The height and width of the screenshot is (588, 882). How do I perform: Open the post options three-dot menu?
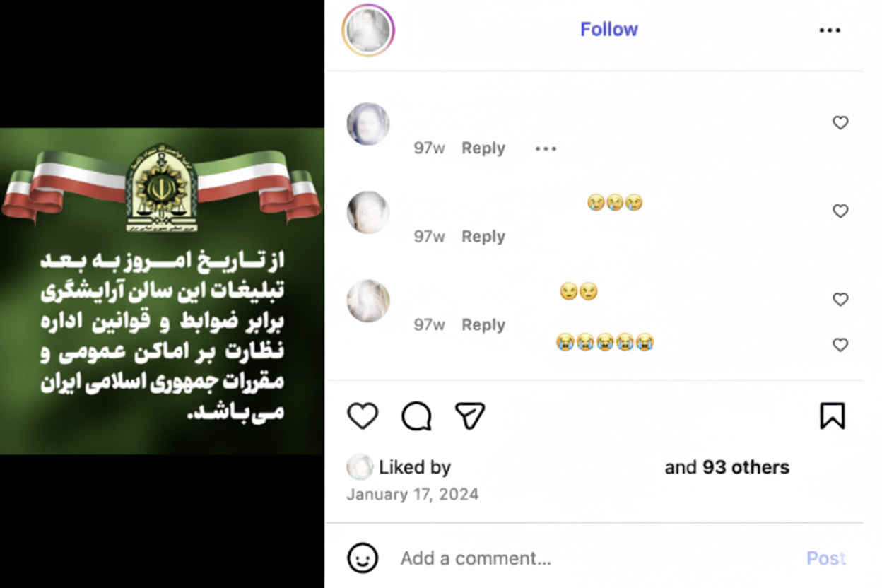[830, 30]
